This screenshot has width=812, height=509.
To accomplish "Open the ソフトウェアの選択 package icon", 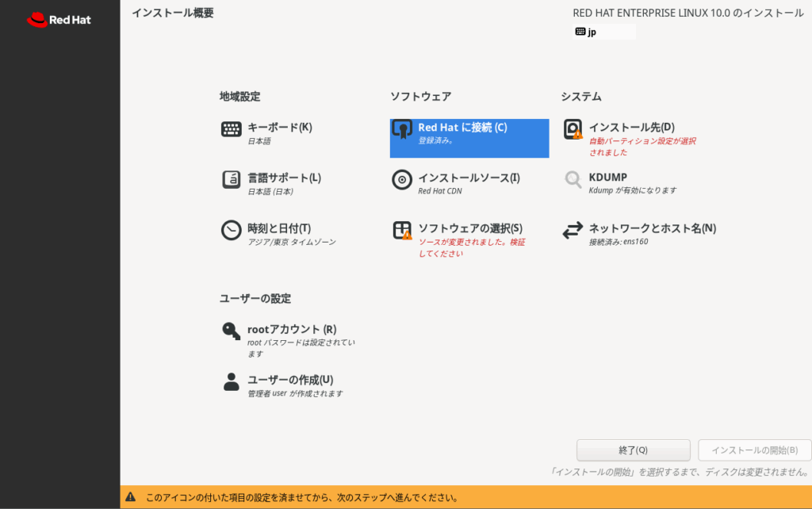I will coord(402,230).
